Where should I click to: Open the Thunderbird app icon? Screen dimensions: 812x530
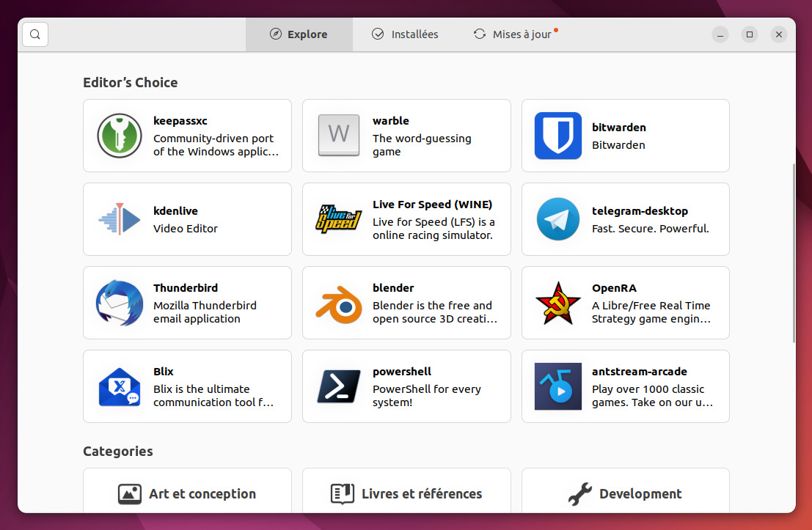(120, 303)
